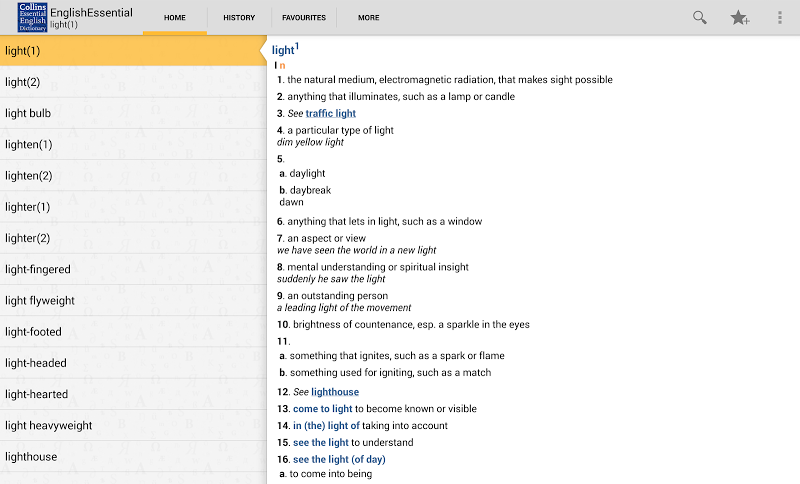Open the lighten(1) entry
Image resolution: width=800 pixels, height=484 pixels.
pos(133,144)
